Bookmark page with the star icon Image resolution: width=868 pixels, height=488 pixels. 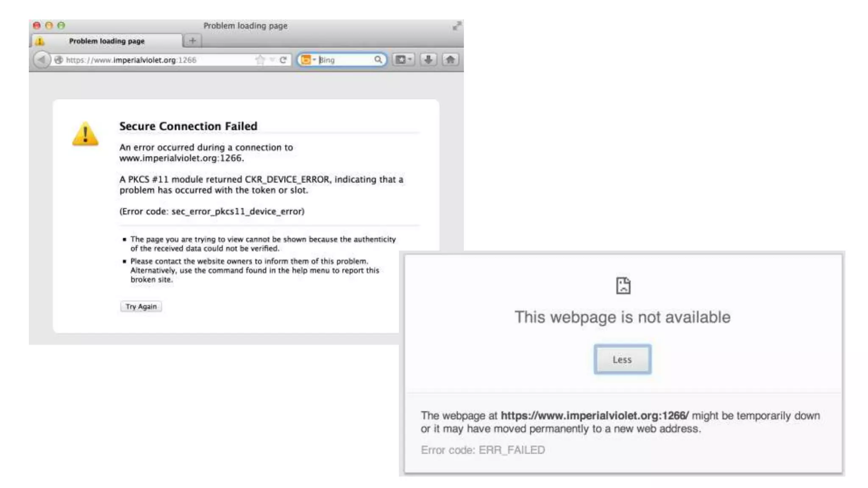tap(260, 60)
